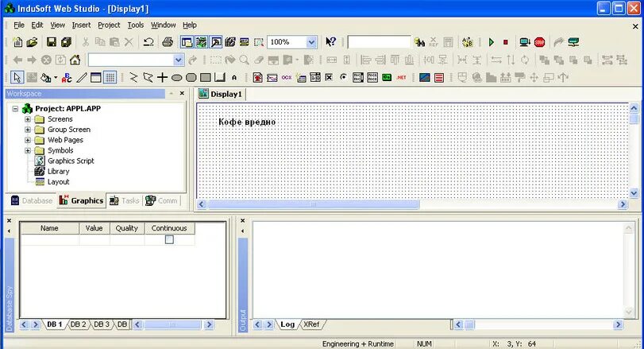The height and width of the screenshot is (349, 644).
Task: Switch to the Tasks workspace tab
Action: pyautogui.click(x=125, y=200)
